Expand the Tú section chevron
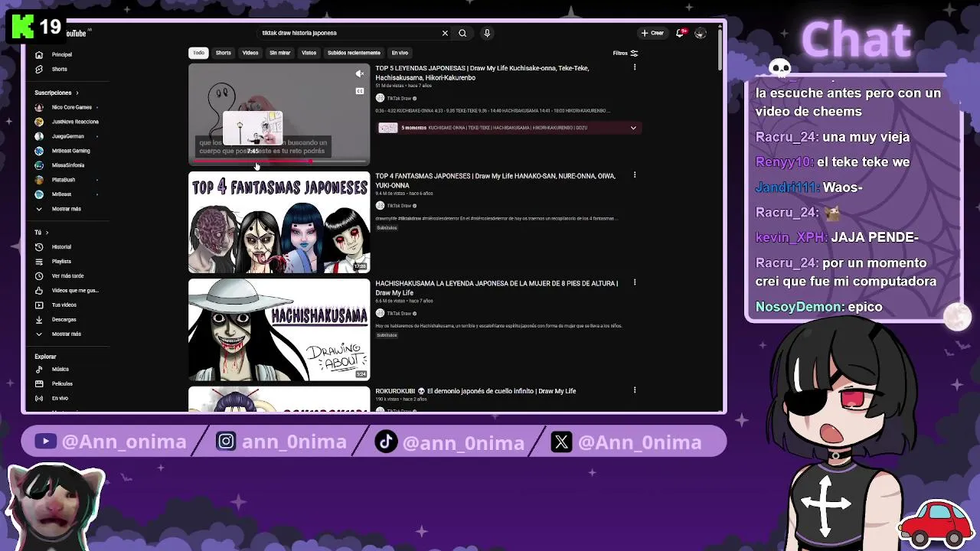 tap(47, 233)
